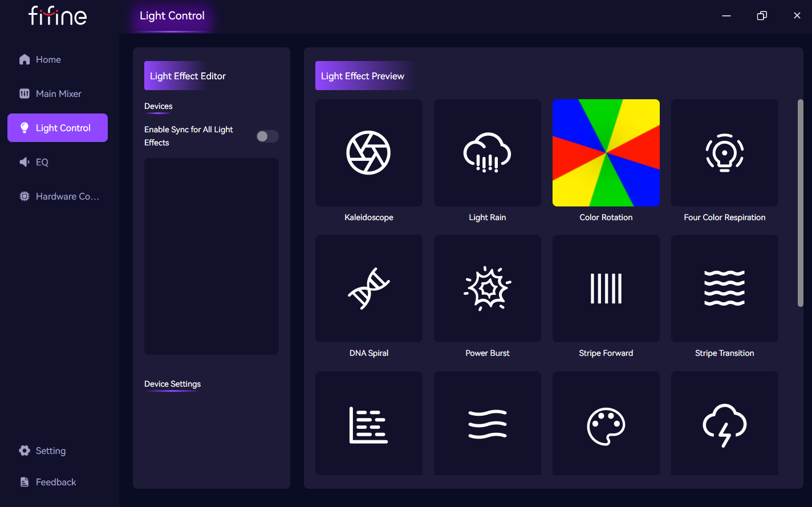Viewport: 812px width, 507px height.
Task: Select the bar chart effect icon
Action: tap(369, 423)
